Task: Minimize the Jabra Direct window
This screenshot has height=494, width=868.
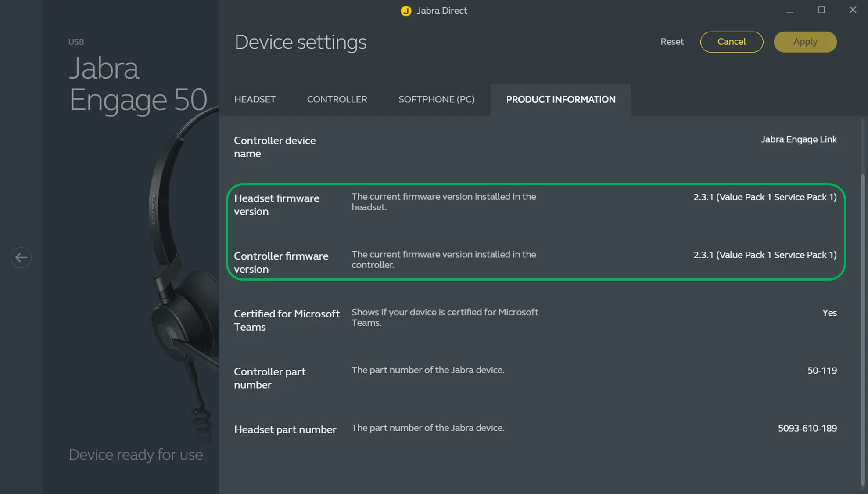Action: (x=789, y=11)
